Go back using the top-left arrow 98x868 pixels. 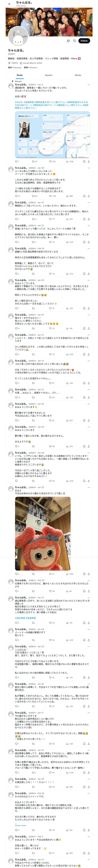point(9,4)
